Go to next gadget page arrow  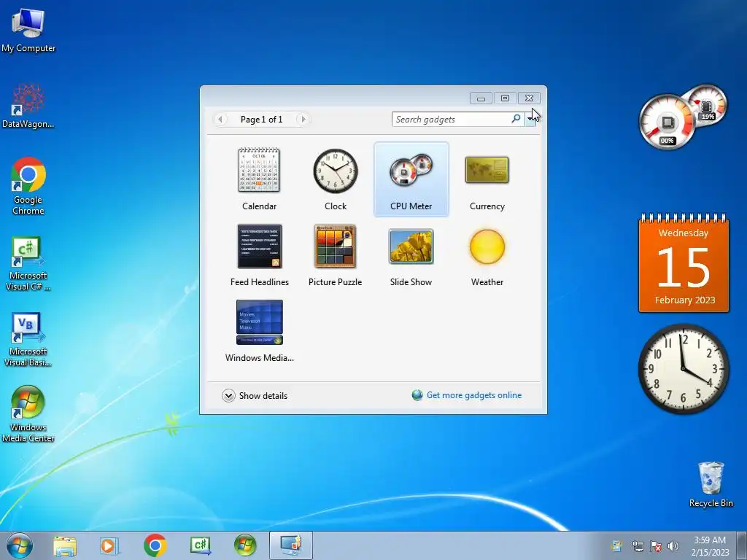(303, 119)
